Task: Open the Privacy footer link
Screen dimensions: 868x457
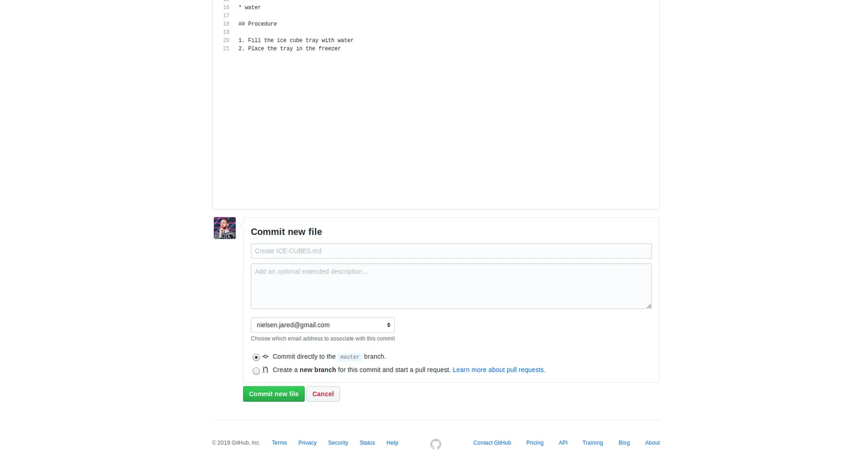Action: [x=307, y=443]
